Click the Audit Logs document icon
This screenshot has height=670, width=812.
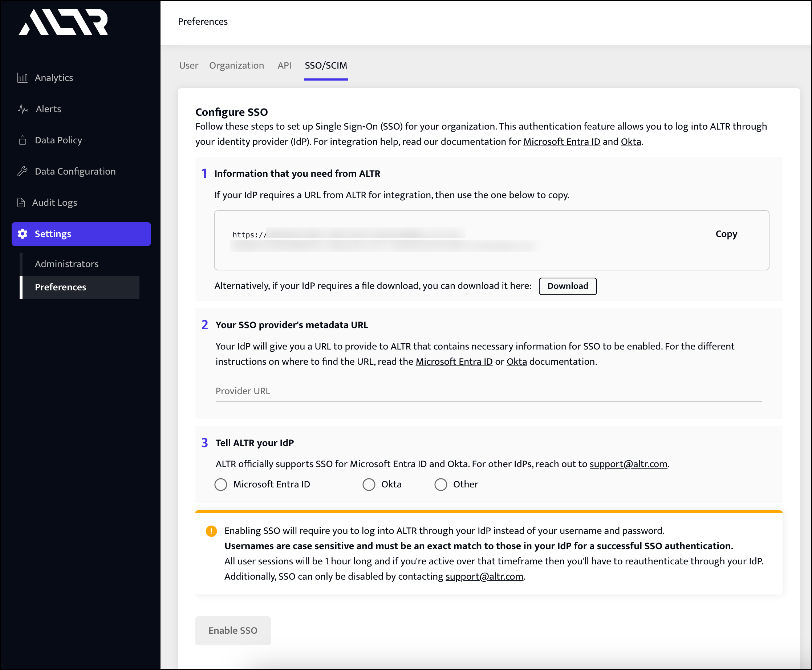pyautogui.click(x=21, y=203)
